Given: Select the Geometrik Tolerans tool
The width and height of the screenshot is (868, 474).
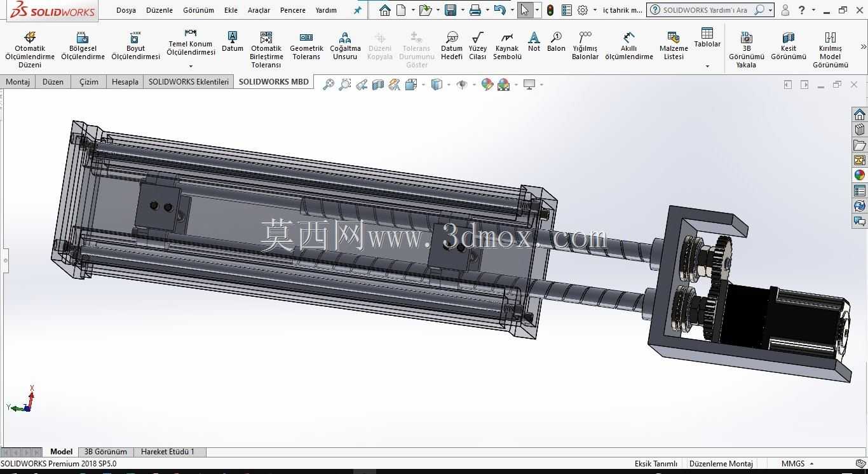Looking at the screenshot, I should (x=306, y=46).
